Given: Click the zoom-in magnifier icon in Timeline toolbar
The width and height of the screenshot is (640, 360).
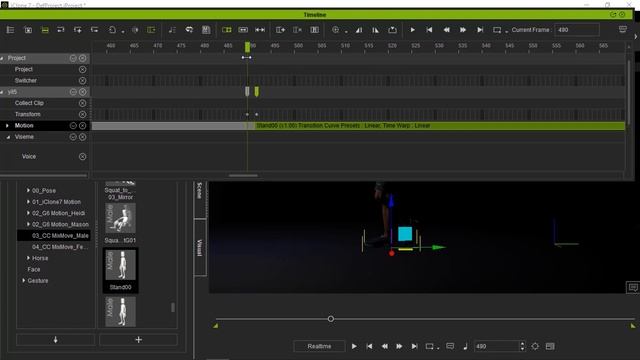Looking at the screenshot, I should tap(336, 30).
